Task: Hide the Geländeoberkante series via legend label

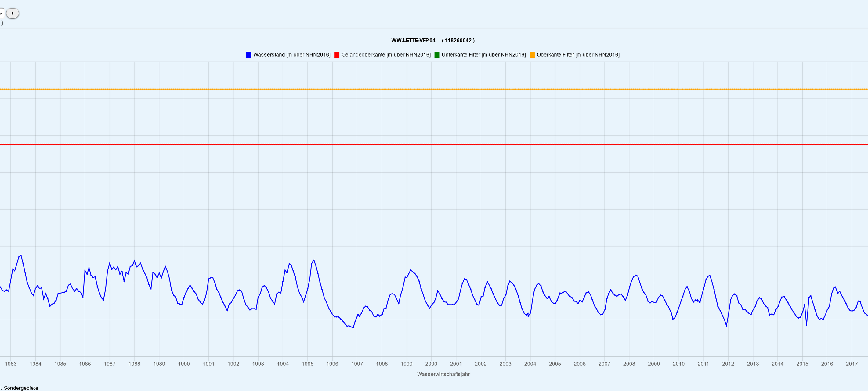Action: tap(386, 55)
